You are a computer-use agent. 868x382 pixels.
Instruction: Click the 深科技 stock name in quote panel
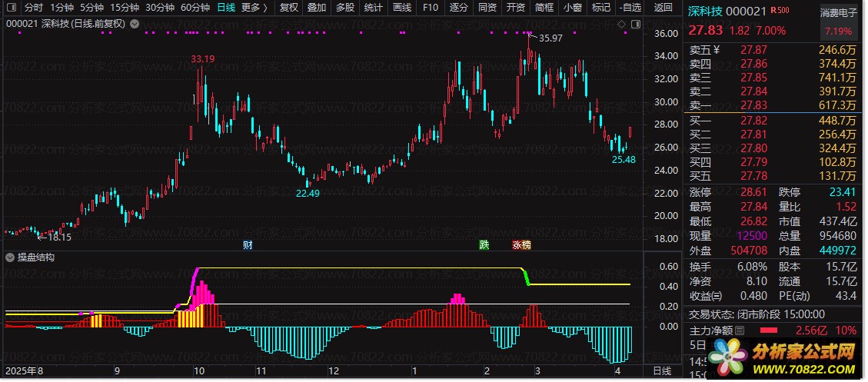coord(704,11)
